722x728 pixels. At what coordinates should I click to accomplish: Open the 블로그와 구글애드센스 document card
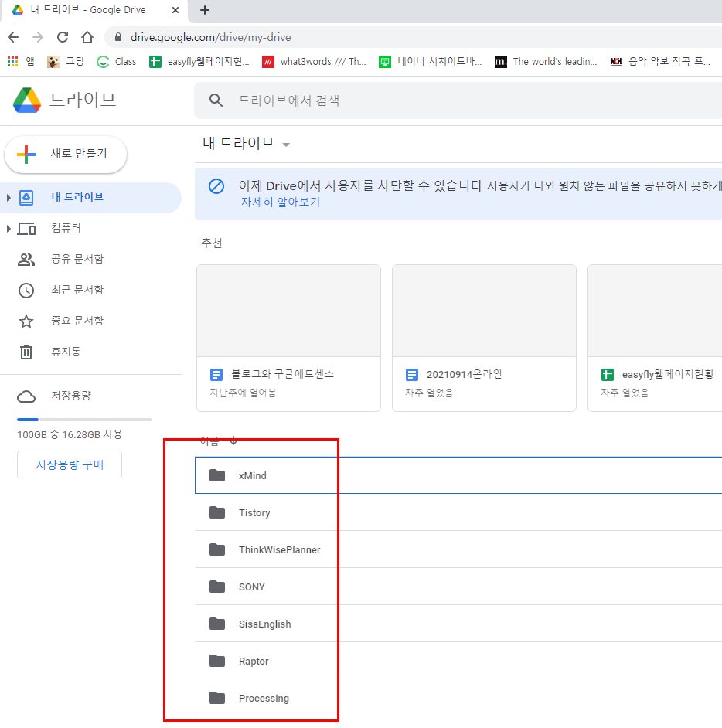tap(288, 338)
